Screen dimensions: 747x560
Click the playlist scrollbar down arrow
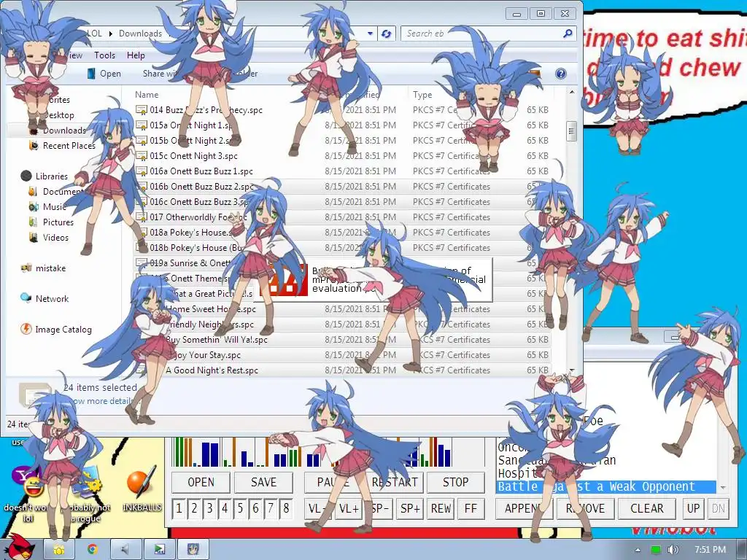coord(724,488)
